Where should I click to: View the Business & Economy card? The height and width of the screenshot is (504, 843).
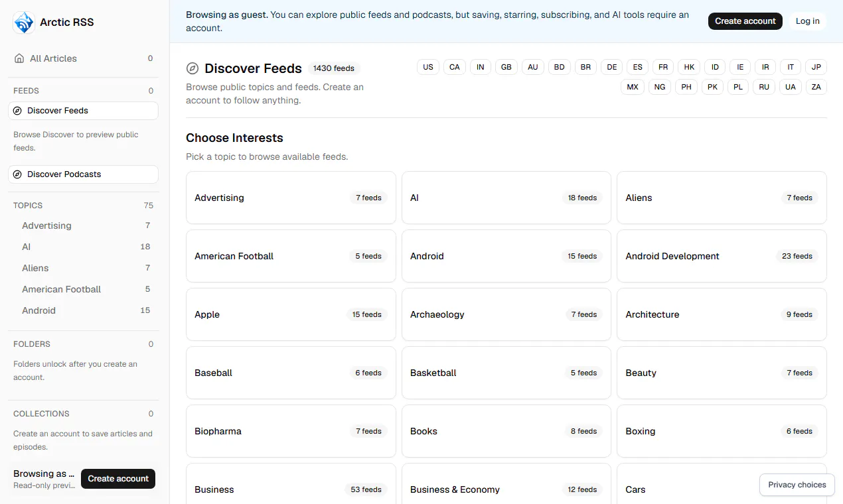point(506,484)
